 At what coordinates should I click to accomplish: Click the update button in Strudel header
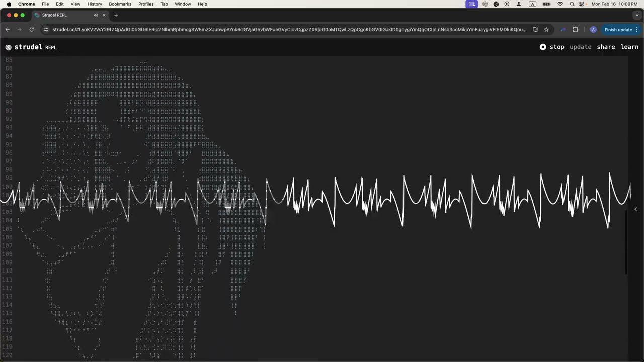click(580, 47)
